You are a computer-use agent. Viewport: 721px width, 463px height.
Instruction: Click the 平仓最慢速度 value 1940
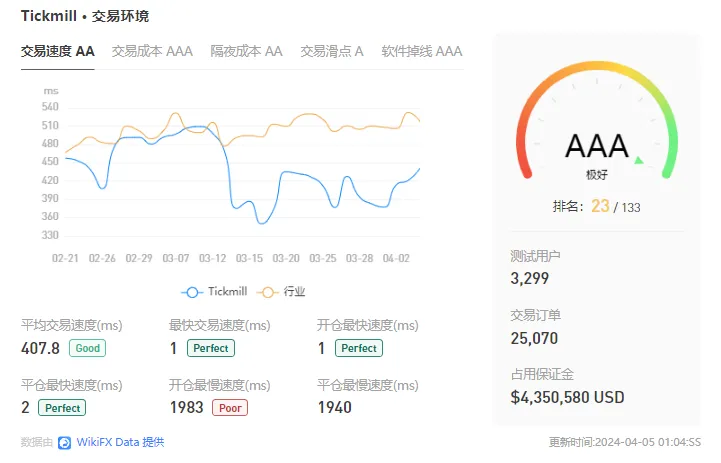coord(335,407)
